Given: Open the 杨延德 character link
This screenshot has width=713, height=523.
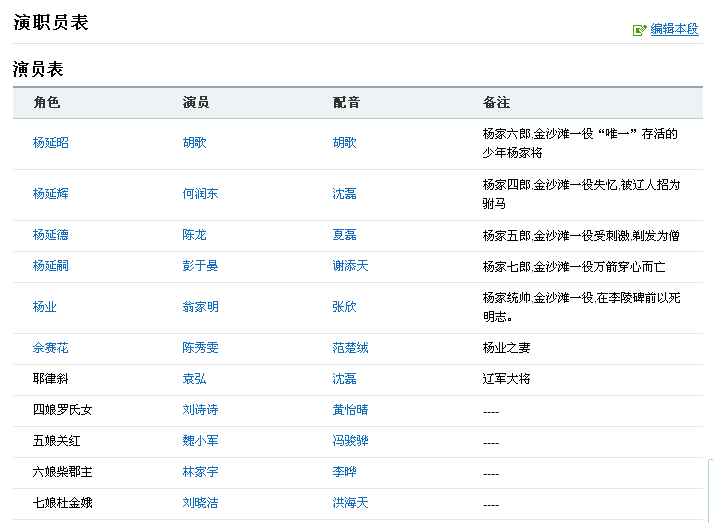Looking at the screenshot, I should (51, 235).
